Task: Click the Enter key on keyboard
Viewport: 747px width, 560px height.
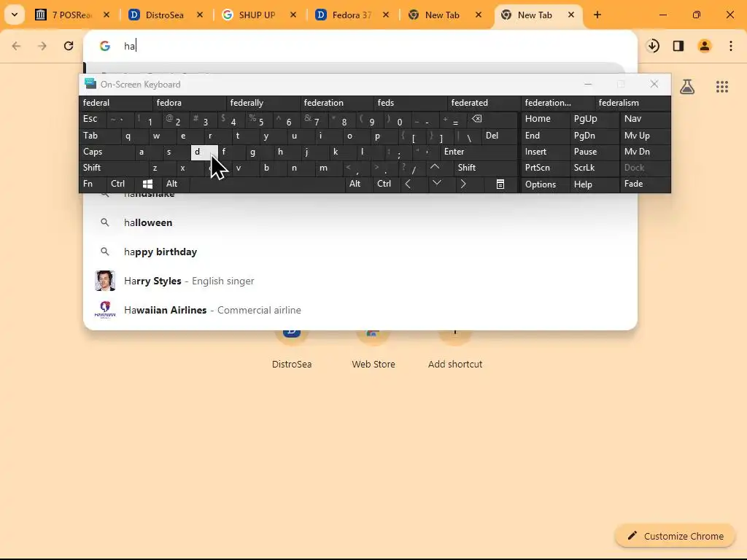Action: tap(479, 152)
